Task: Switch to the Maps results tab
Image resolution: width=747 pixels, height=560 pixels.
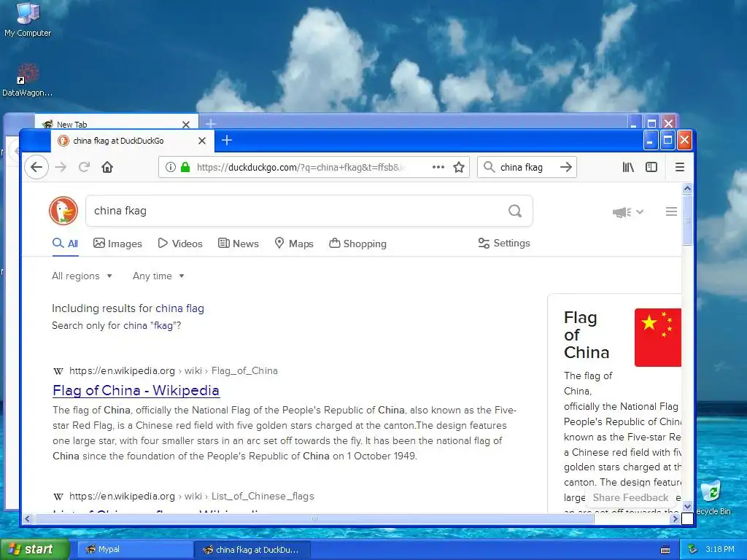Action: point(294,244)
